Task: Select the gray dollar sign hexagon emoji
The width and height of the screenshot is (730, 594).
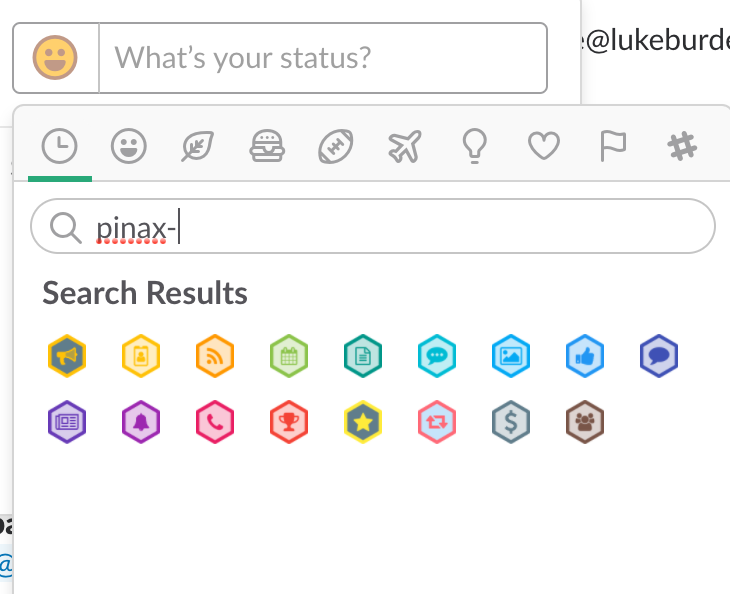Action: tap(511, 422)
